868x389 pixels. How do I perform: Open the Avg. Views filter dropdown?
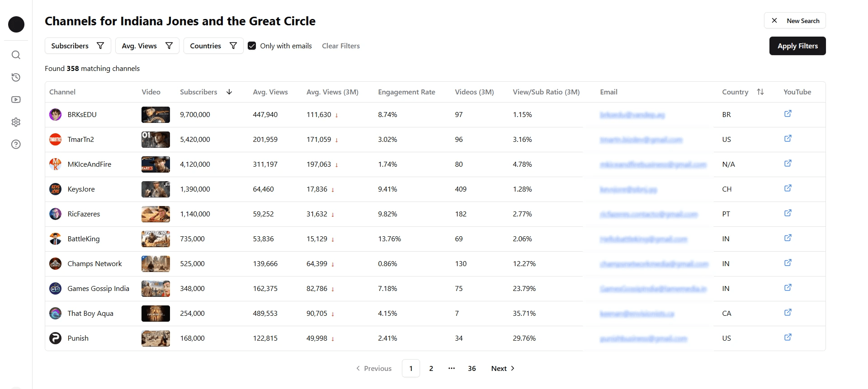[x=147, y=46]
